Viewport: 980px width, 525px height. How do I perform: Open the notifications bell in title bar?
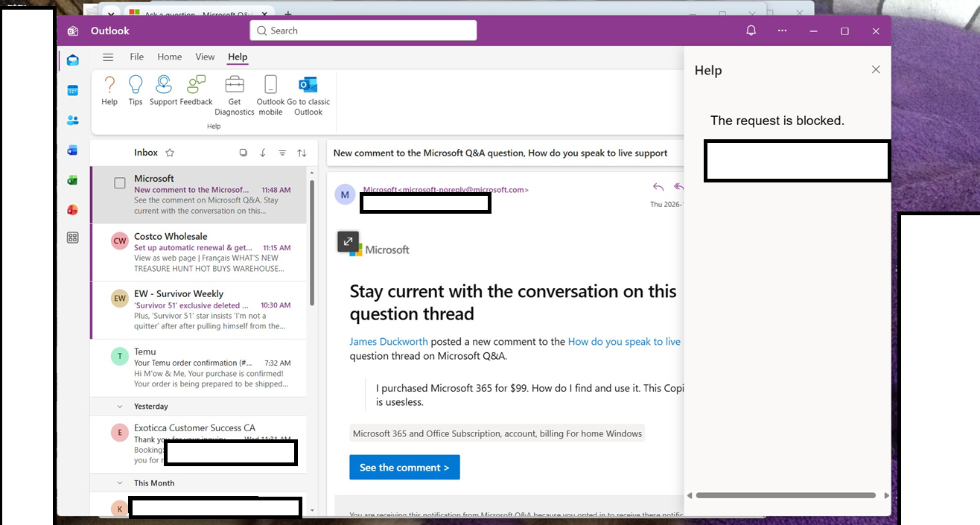click(x=751, y=31)
